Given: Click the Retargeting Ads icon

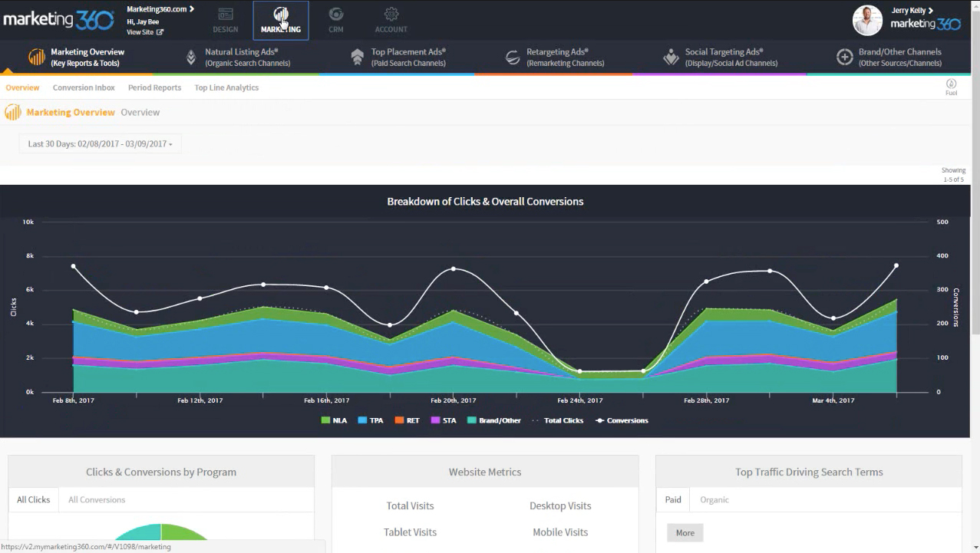Looking at the screenshot, I should [x=513, y=58].
